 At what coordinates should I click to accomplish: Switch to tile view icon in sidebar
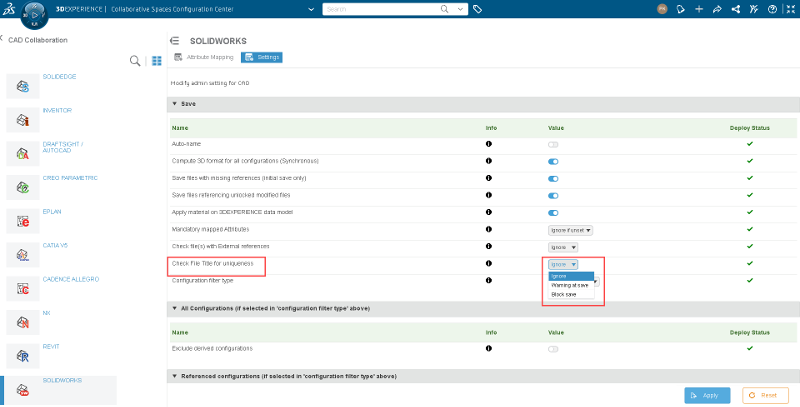point(157,61)
